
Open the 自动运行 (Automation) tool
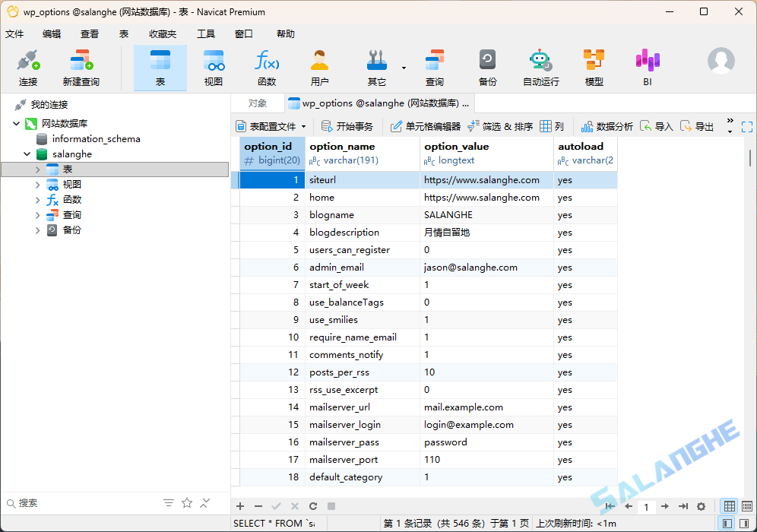pos(541,67)
